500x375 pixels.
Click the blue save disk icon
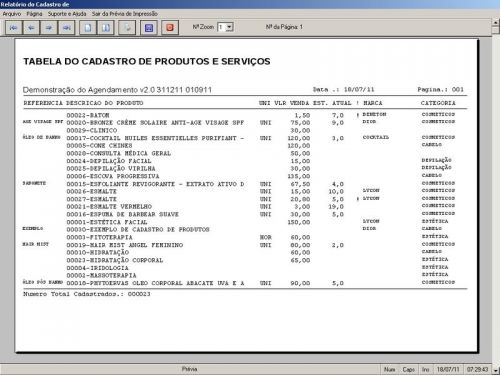tap(149, 28)
